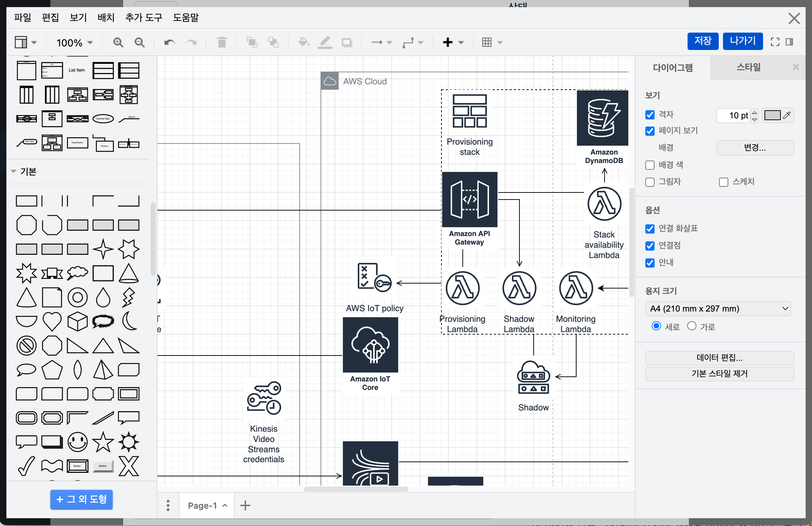Select the Shadow Lambda icon
Viewport: 812px width, 526px height.
point(519,288)
